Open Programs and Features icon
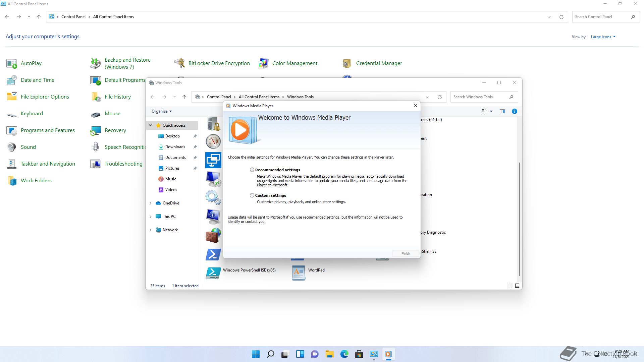This screenshot has width=644, height=362. tap(12, 130)
